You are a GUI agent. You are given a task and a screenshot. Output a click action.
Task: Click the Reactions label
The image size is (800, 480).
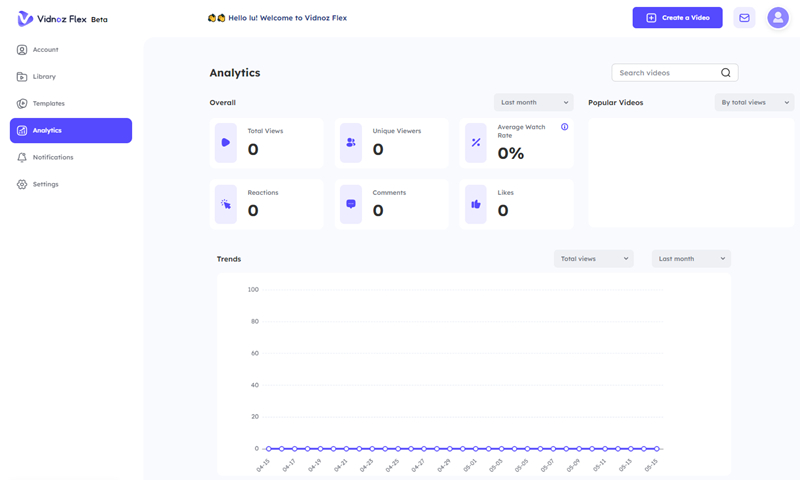point(263,193)
